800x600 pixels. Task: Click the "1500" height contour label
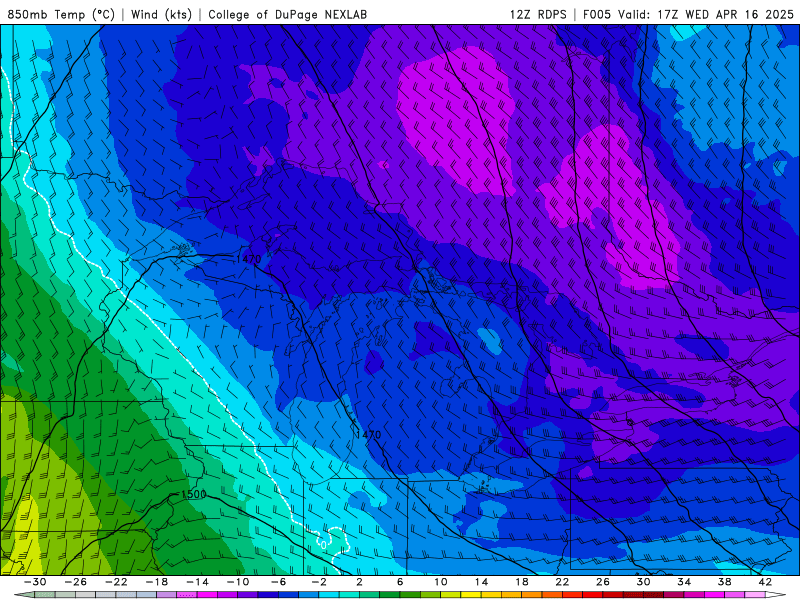194,494
